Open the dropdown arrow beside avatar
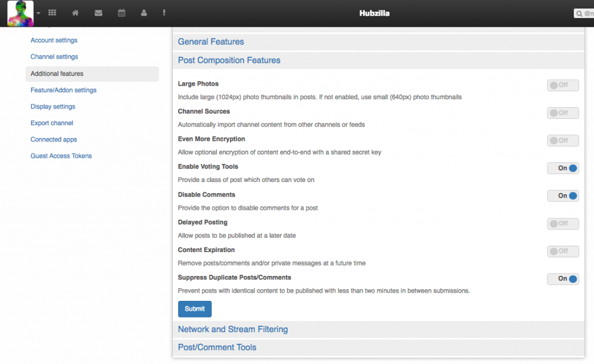This screenshot has height=364, width=594. coord(38,13)
